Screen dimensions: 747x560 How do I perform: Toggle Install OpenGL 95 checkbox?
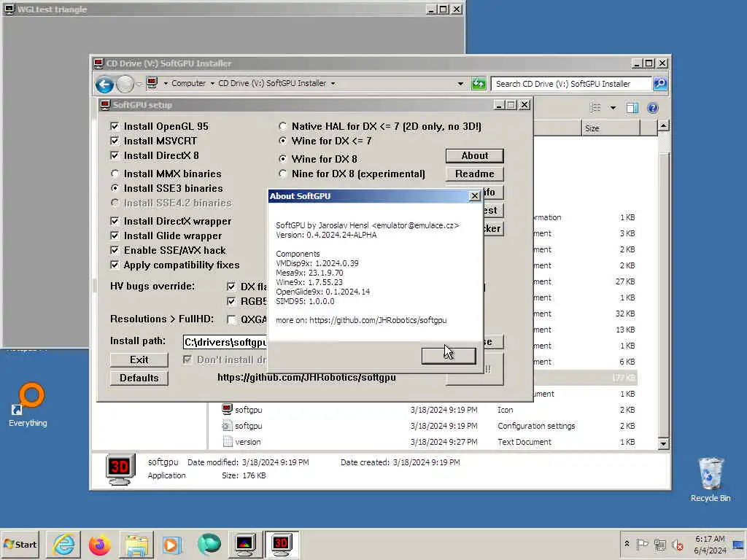(x=115, y=126)
